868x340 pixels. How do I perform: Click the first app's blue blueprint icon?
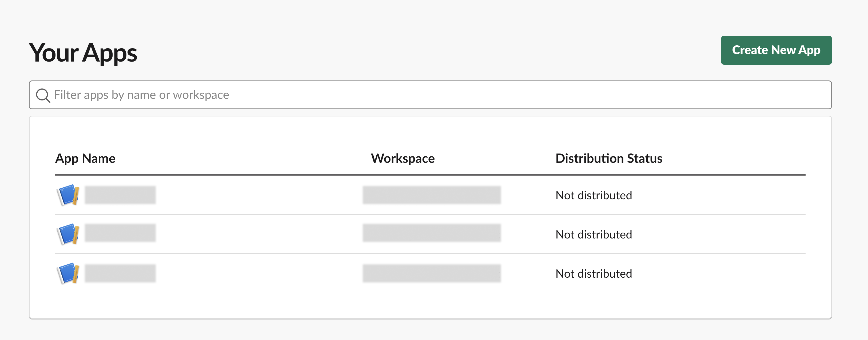[67, 195]
